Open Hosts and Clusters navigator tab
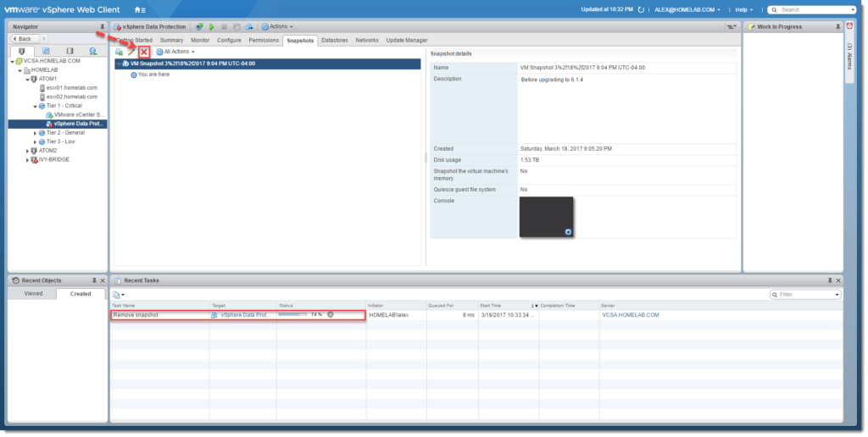The width and height of the screenshot is (868, 437). click(21, 51)
